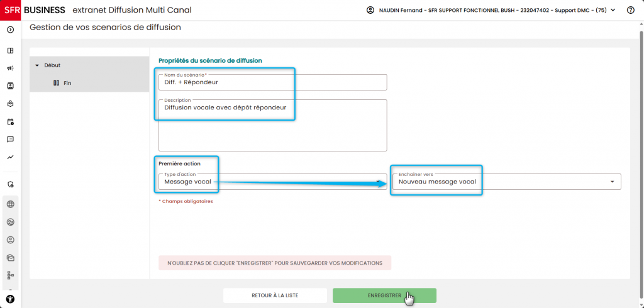The height and width of the screenshot is (308, 644).
Task: Click the SFR Business logo
Action: pyautogui.click(x=33, y=10)
